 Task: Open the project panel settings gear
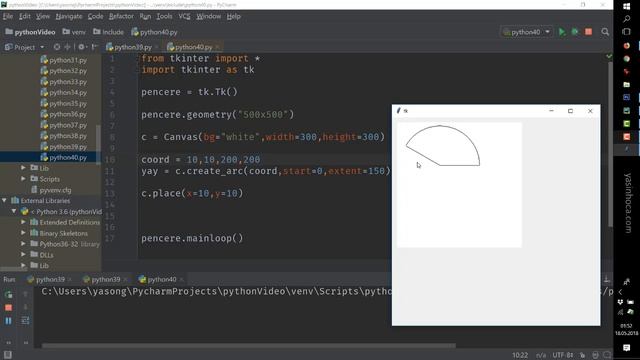click(82, 47)
